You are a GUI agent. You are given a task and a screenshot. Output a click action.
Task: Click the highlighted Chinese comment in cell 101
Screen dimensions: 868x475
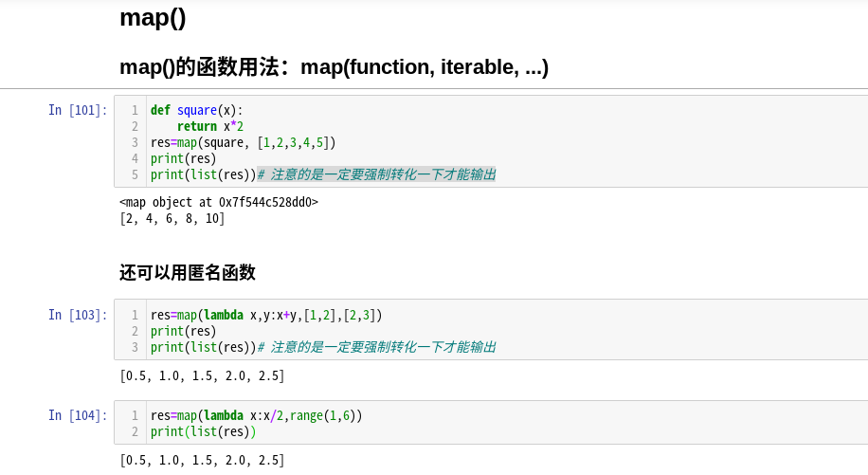pos(376,174)
